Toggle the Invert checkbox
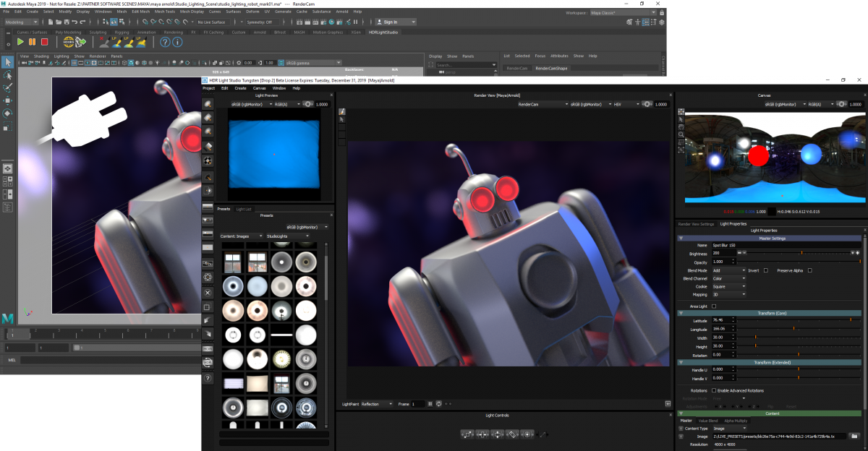Viewport: 868px width, 451px height. tap(765, 270)
